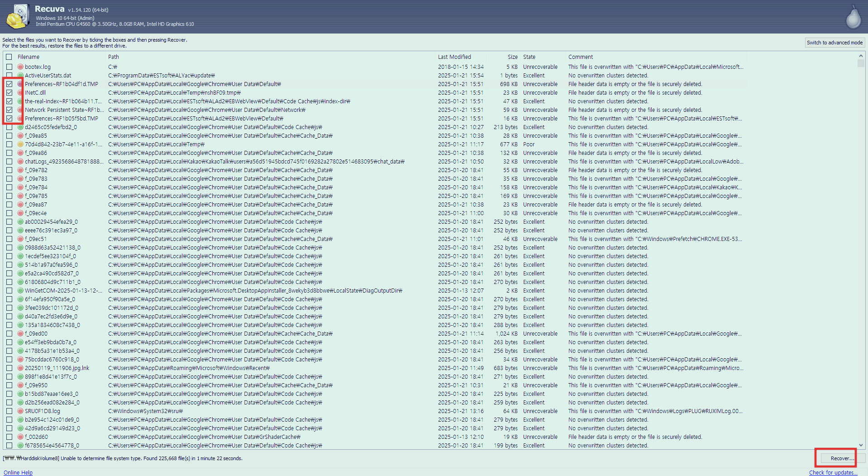
Task: Click red status dot for f_09ec4e
Action: [x=20, y=213]
